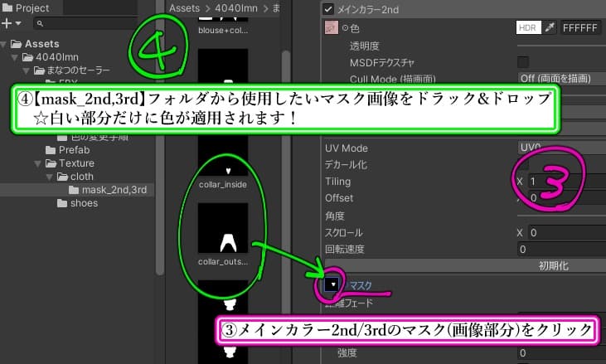Select the collar_outs... mask thumbnail

[223, 228]
